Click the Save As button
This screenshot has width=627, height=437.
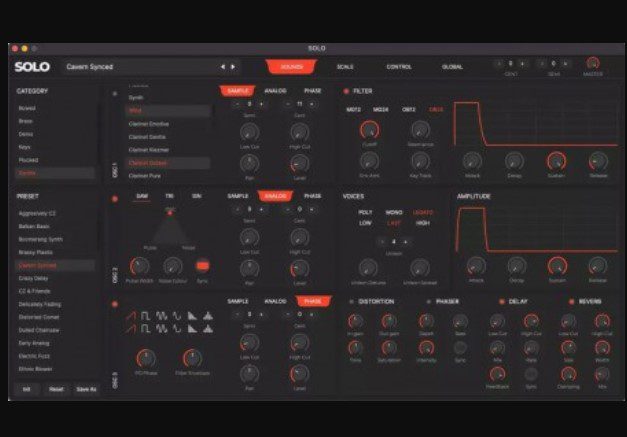(x=87, y=389)
